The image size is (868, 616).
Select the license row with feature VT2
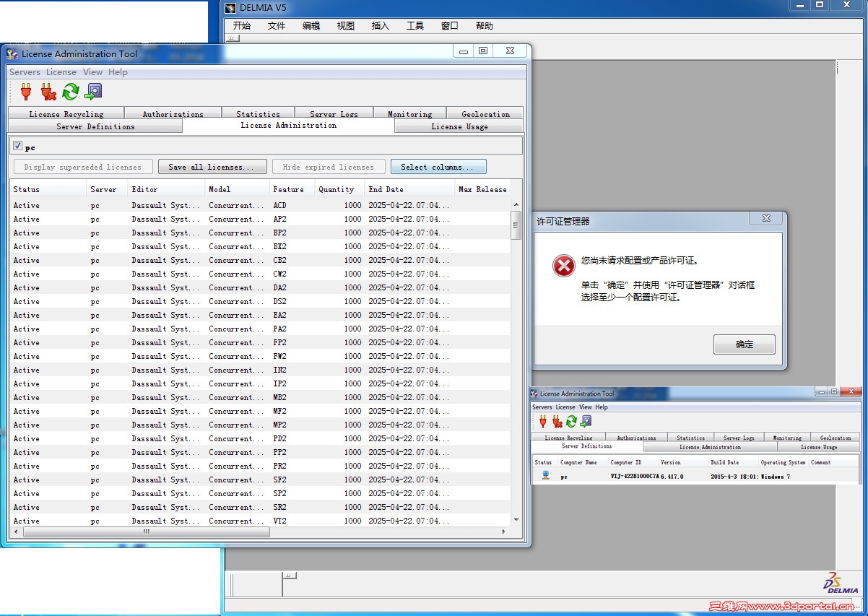click(x=260, y=521)
